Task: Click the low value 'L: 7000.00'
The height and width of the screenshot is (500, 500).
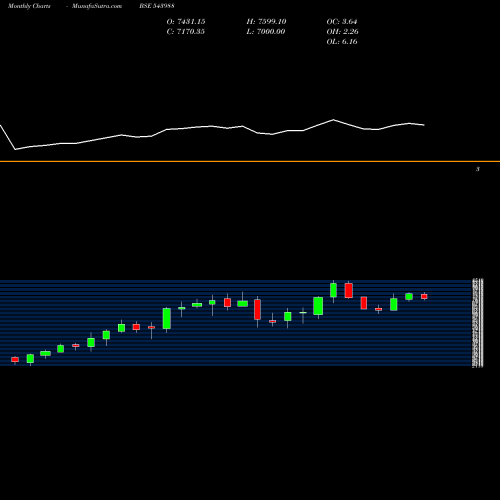Action: tap(266, 32)
